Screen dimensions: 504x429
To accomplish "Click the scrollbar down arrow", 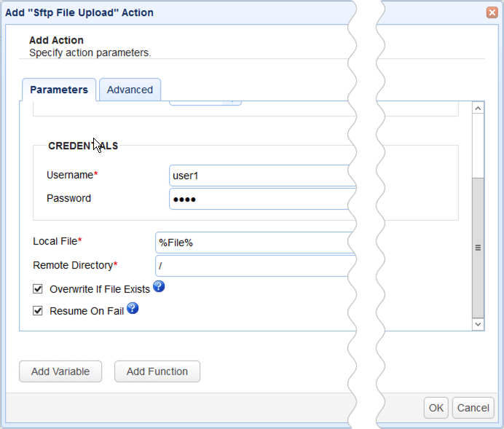I will (x=479, y=323).
